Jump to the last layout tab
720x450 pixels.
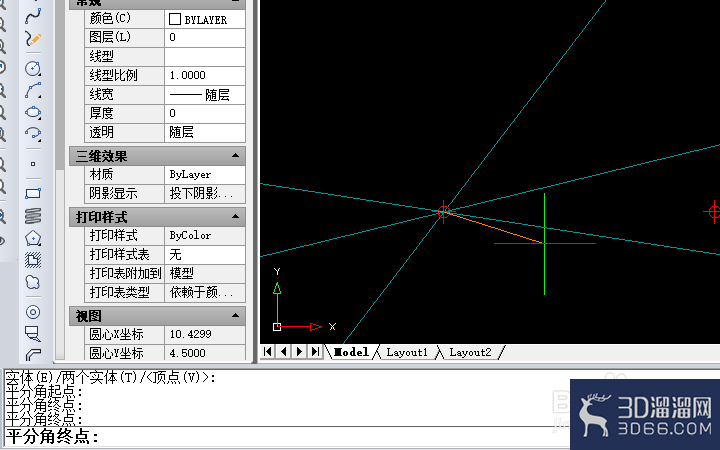pyautogui.click(x=315, y=352)
